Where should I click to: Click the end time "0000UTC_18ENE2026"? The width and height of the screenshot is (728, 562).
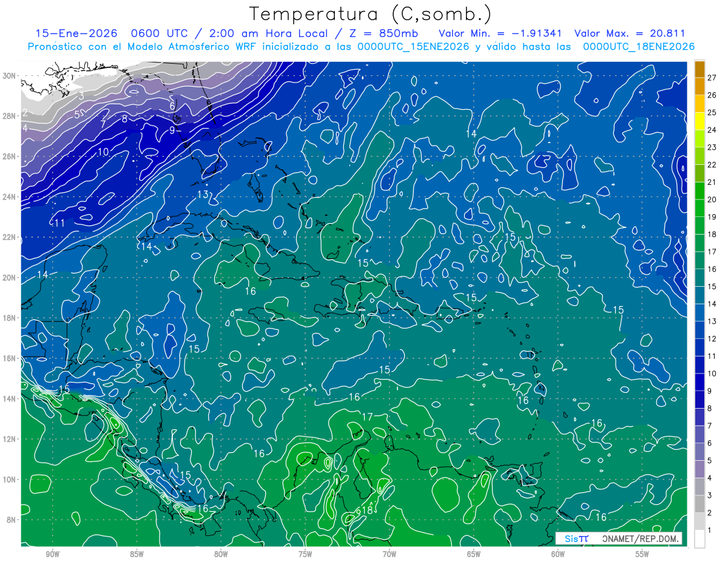638,47
